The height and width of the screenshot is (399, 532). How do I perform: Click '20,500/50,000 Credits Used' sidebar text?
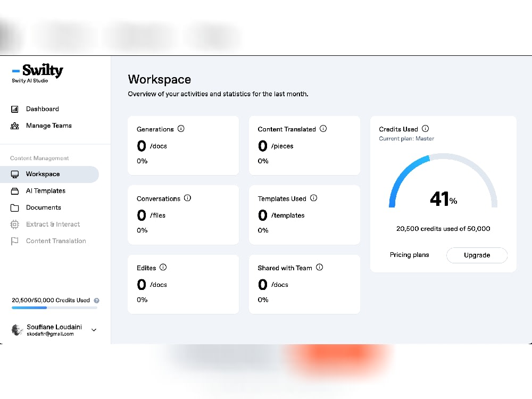[x=51, y=300]
